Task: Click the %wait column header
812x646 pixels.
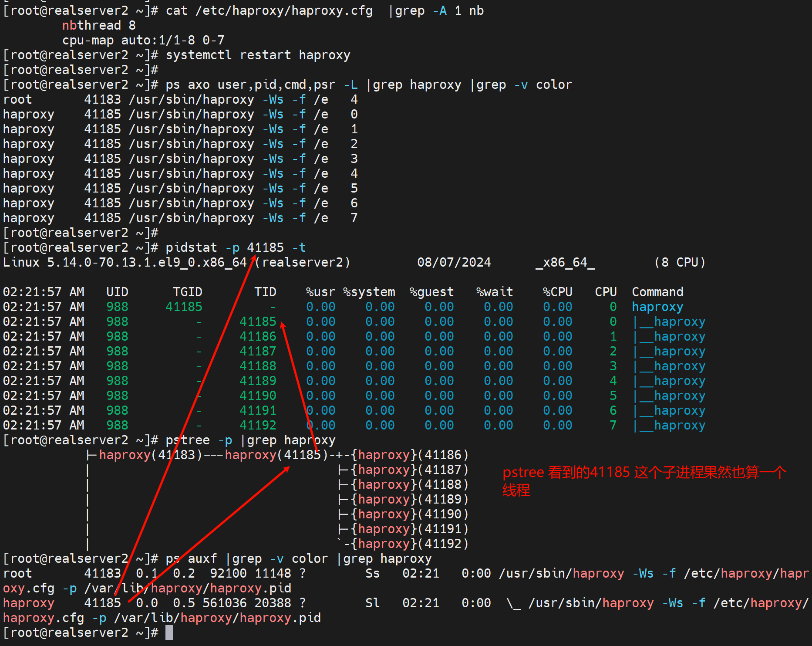Action: click(x=494, y=292)
